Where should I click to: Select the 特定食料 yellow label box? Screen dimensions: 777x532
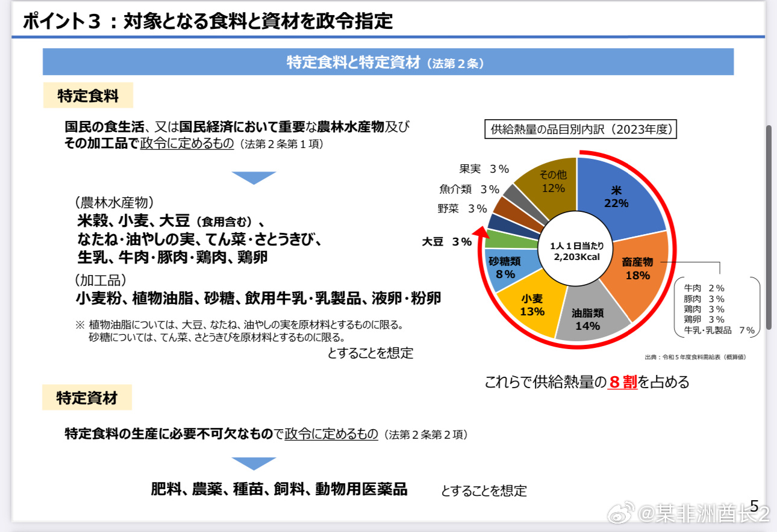pos(88,96)
